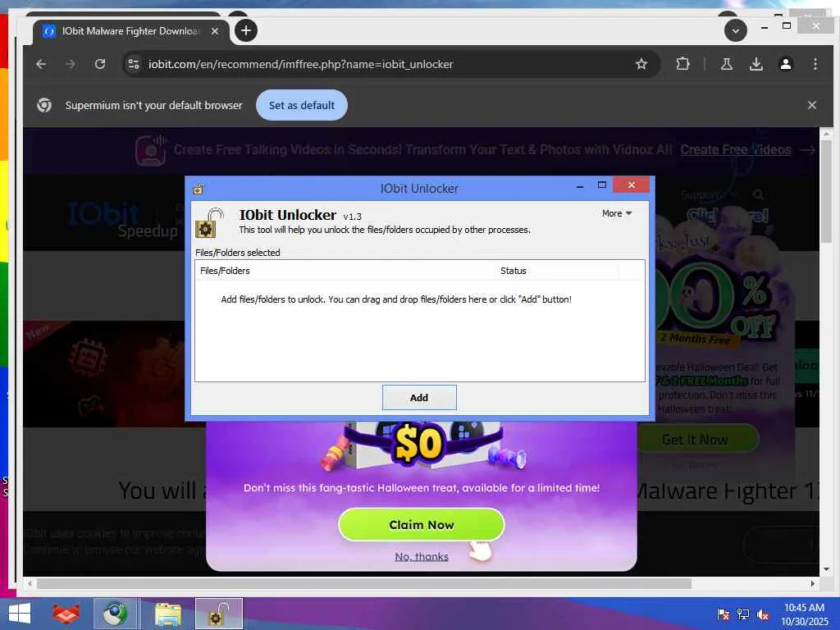Click the horizontal scrollbar left arrow
The image size is (840, 630).
pyautogui.click(x=30, y=583)
